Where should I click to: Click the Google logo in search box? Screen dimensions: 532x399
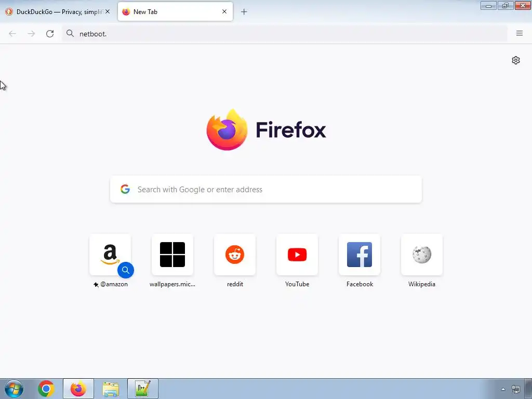pyautogui.click(x=125, y=189)
